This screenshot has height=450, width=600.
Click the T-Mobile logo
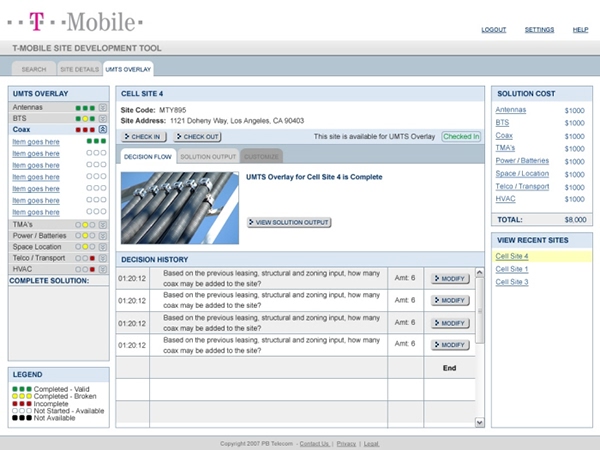click(75, 22)
